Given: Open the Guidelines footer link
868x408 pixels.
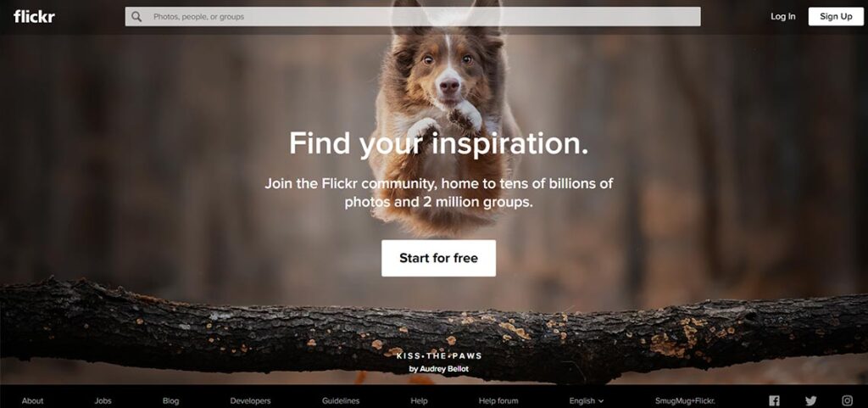Looking at the screenshot, I should (341, 401).
